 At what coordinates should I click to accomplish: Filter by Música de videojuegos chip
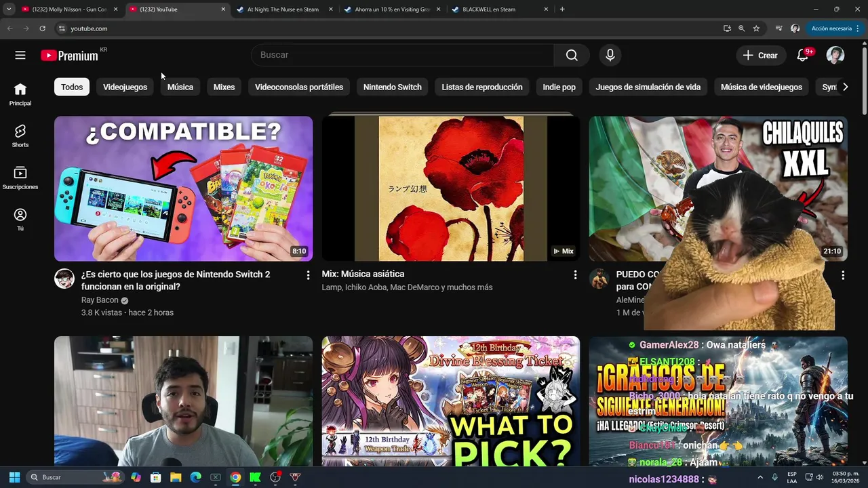(762, 87)
